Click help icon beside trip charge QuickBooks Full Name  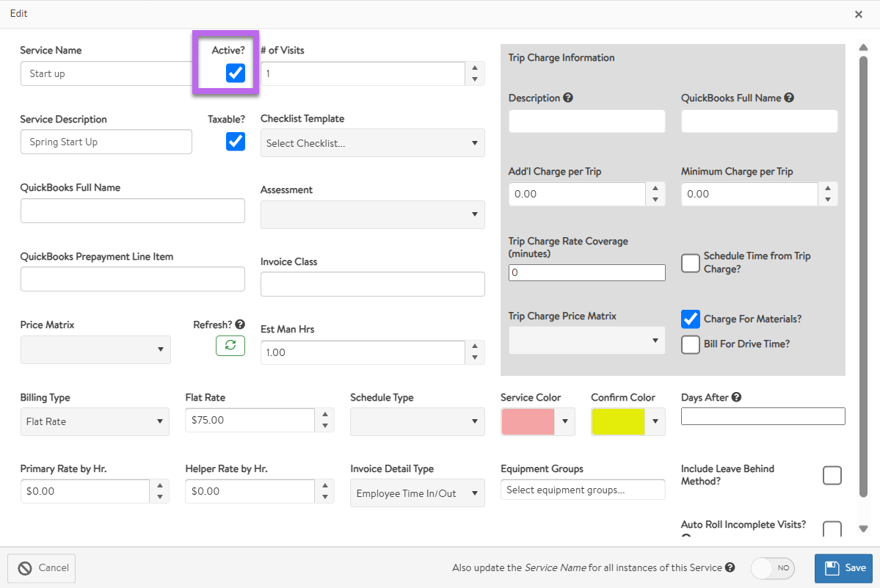789,98
